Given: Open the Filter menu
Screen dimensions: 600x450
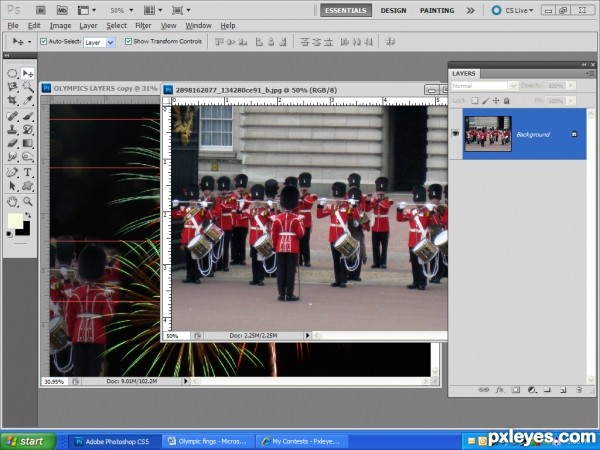Looking at the screenshot, I should click(x=143, y=26).
